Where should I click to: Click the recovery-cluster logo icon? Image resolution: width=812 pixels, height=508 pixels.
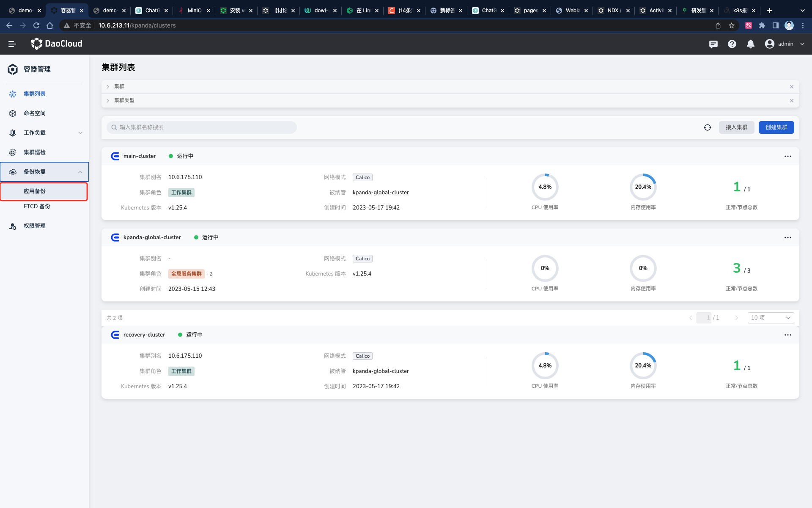click(115, 335)
